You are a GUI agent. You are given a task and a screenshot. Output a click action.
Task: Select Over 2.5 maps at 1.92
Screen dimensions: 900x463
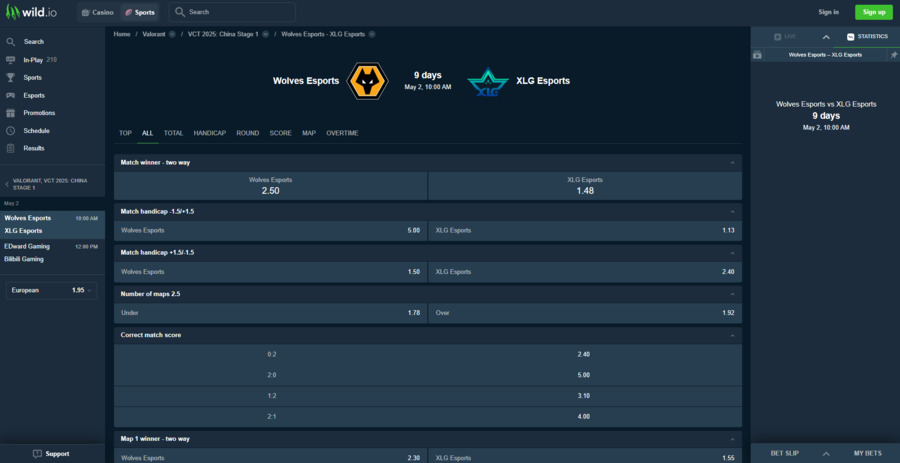(x=585, y=313)
